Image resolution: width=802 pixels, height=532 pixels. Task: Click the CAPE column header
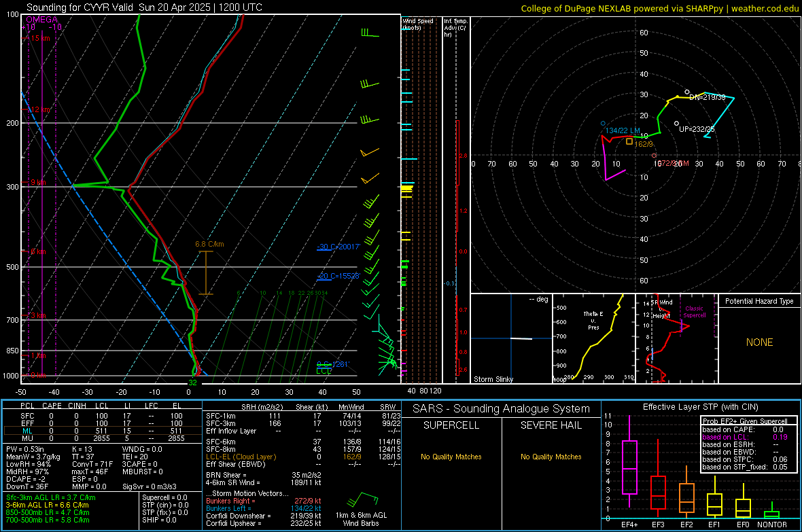click(52, 406)
